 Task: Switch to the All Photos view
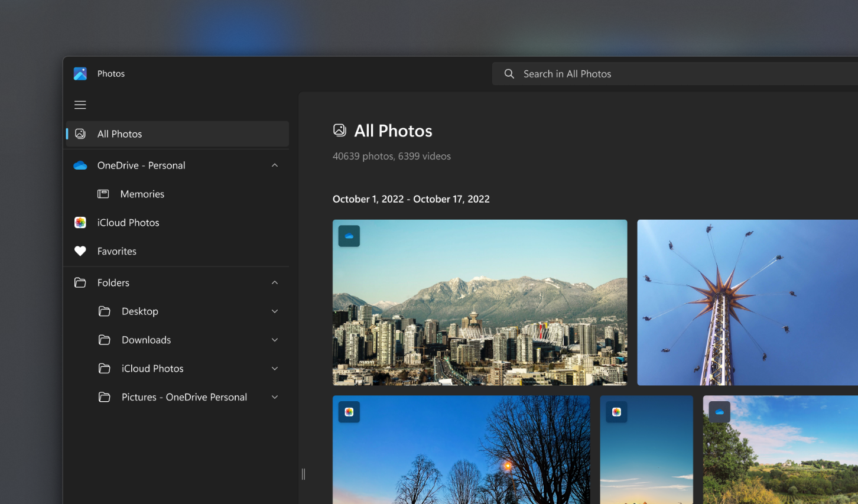click(x=119, y=134)
